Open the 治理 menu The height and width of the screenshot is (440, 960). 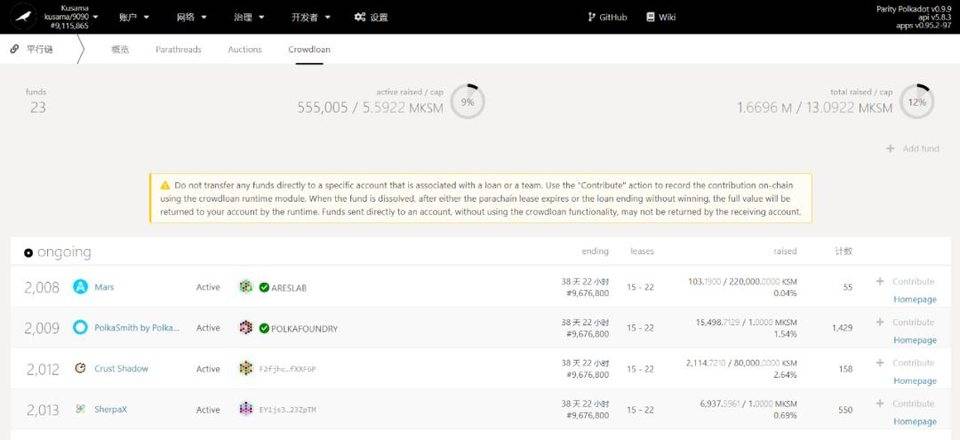249,17
